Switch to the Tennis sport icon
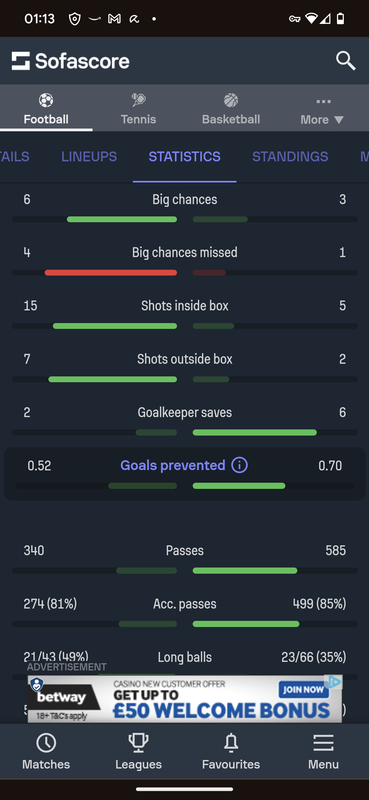369x800 pixels. coord(138,99)
